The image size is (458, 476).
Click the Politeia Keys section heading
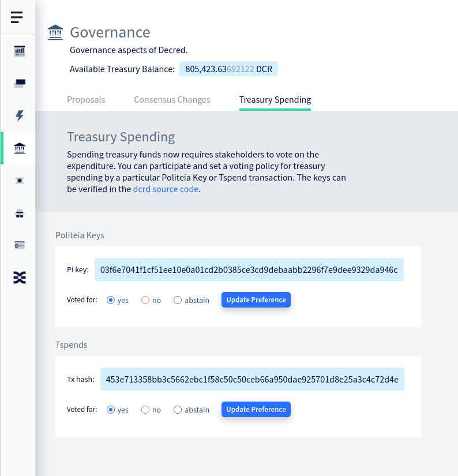[80, 235]
